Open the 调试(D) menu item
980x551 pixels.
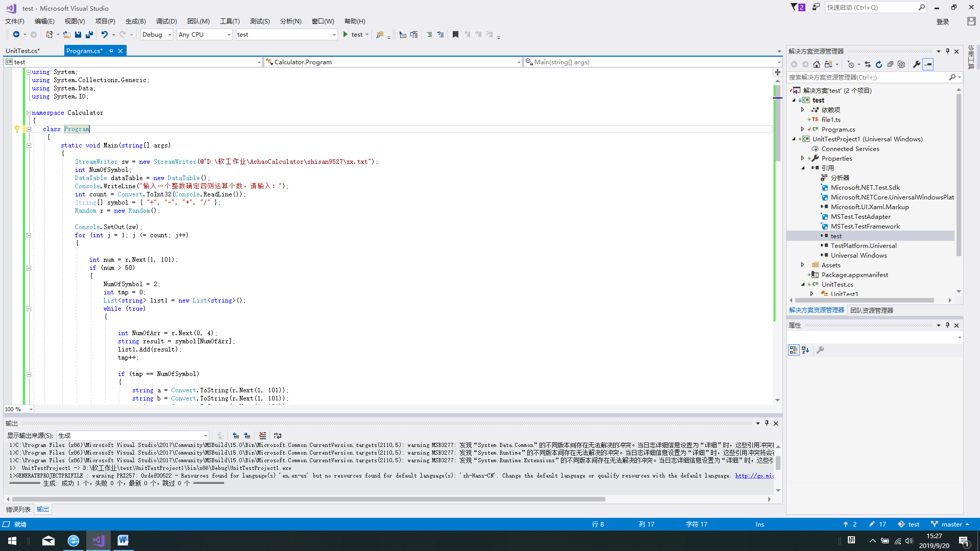point(164,21)
